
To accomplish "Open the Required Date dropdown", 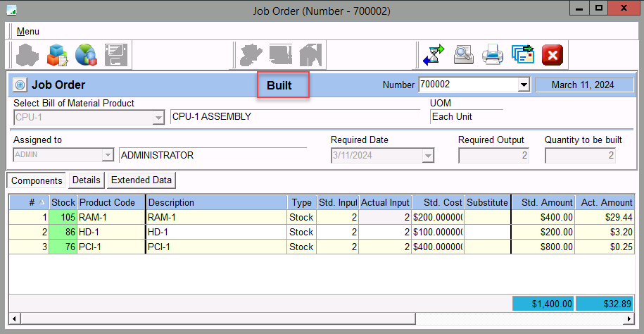I will click(428, 156).
